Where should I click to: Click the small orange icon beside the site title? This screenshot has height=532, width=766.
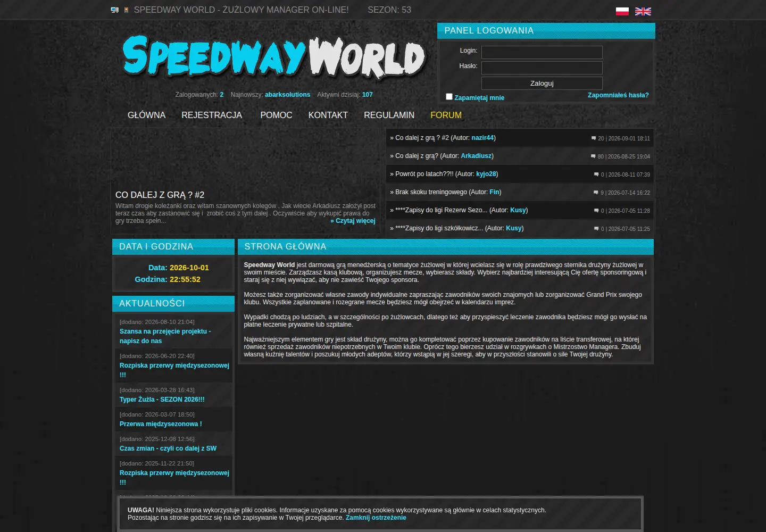pos(126,10)
